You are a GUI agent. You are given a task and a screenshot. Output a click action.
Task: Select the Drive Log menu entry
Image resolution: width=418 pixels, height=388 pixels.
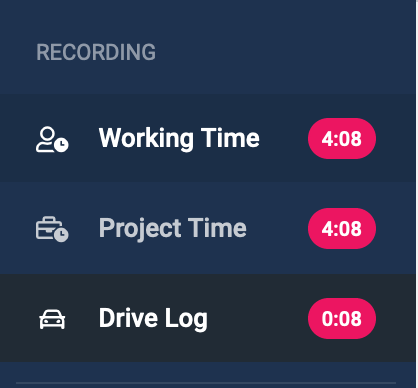pos(208,318)
